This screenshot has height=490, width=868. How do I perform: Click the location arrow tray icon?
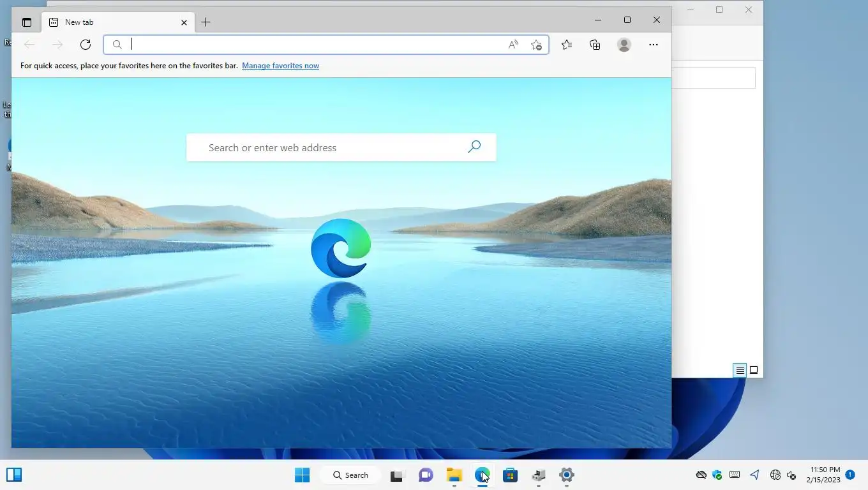coord(755,475)
